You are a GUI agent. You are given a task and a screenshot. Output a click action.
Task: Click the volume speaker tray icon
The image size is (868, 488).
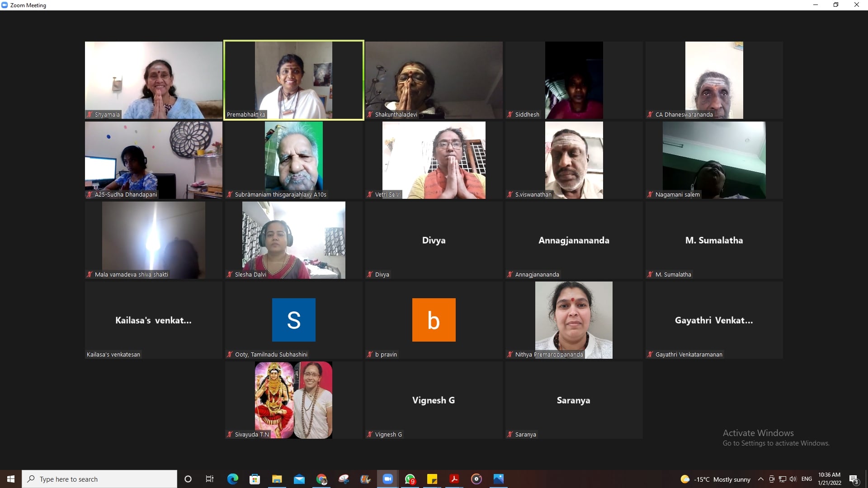click(x=793, y=479)
